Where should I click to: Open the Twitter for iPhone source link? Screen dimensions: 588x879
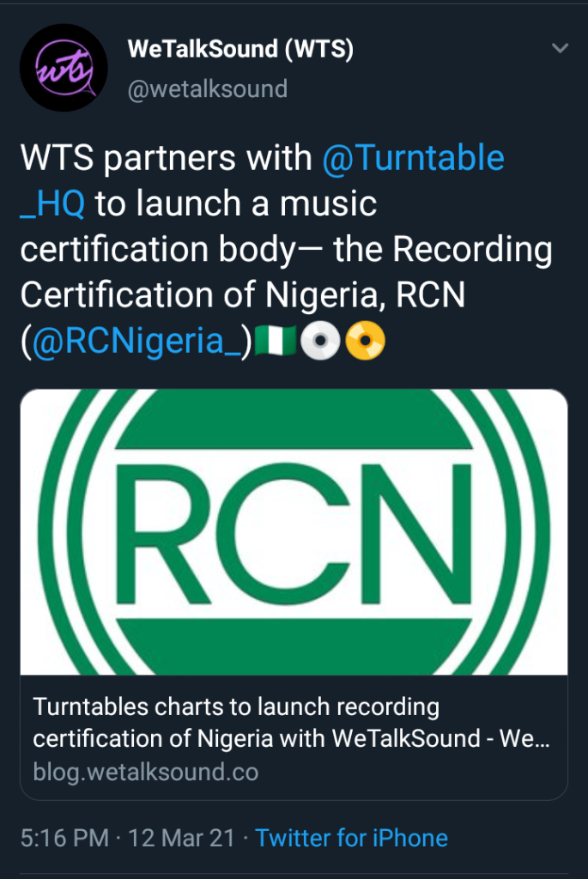351,838
